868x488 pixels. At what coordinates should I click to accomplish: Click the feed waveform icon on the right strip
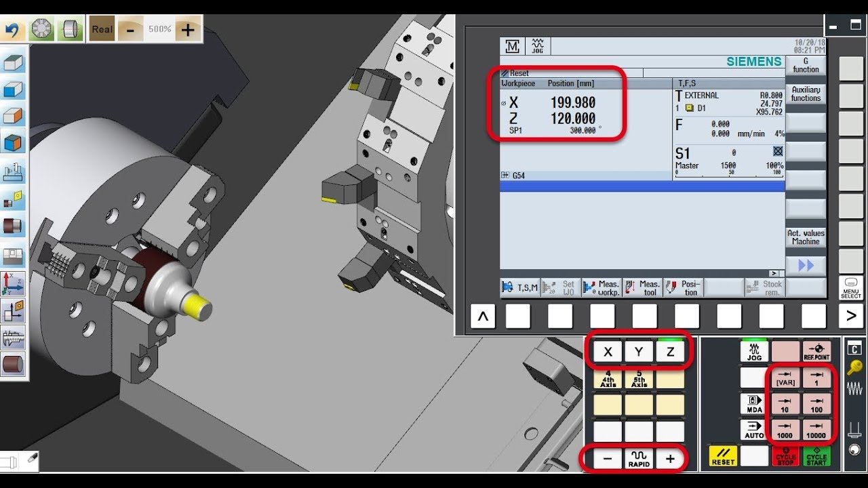854,387
